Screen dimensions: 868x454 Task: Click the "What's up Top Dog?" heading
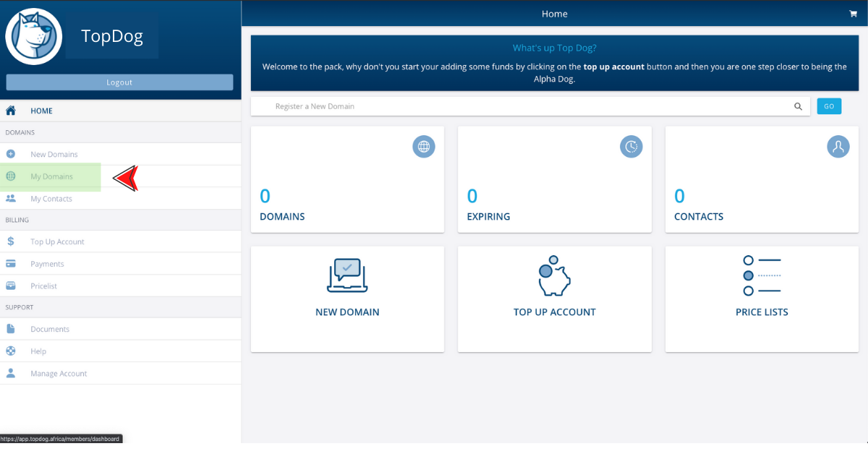click(555, 48)
